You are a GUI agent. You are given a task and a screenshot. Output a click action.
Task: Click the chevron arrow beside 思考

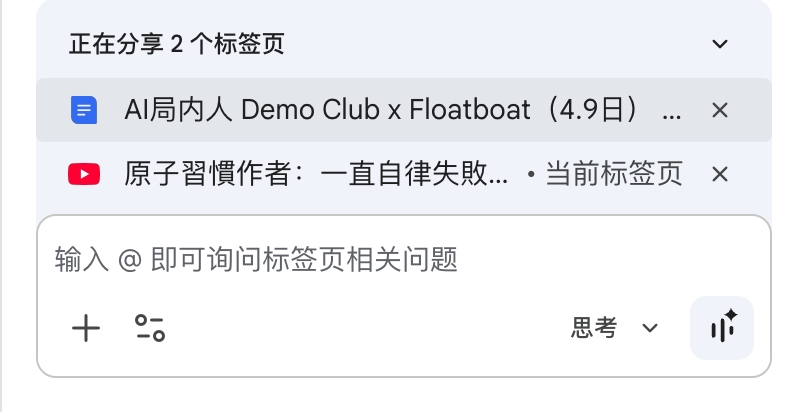click(650, 328)
